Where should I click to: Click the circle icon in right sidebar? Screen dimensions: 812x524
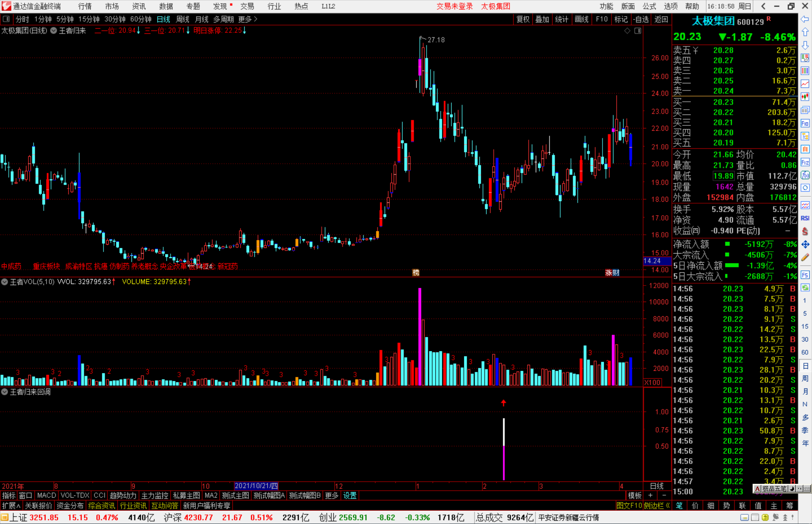click(x=805, y=188)
